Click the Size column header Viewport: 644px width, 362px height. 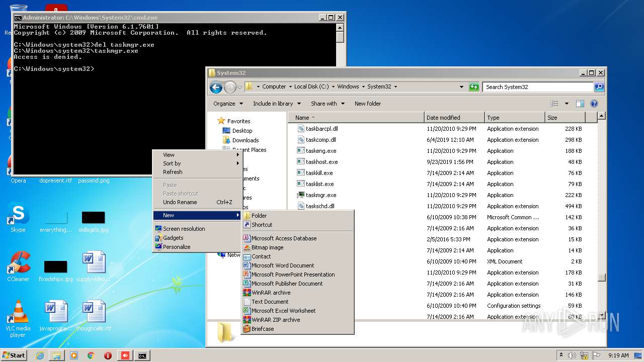tap(566, 118)
